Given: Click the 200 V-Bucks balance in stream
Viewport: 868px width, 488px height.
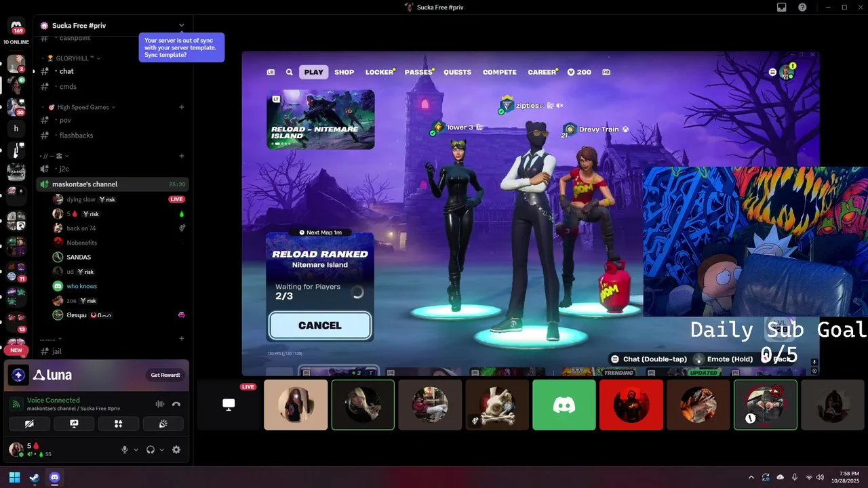Looking at the screenshot, I should pyautogui.click(x=579, y=72).
